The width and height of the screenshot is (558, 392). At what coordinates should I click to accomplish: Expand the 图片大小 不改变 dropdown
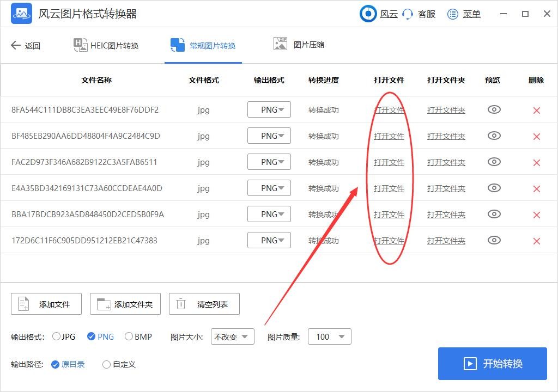(232, 336)
